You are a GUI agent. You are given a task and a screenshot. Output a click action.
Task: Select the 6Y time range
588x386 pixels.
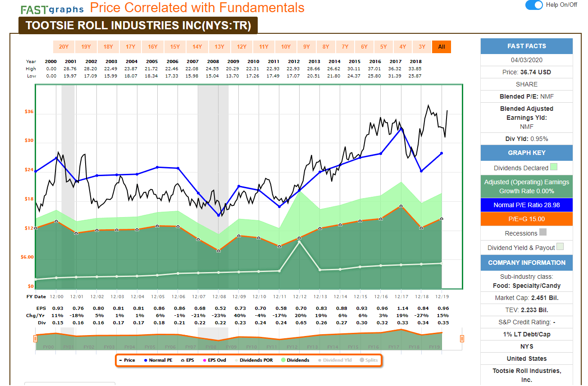[x=364, y=47]
